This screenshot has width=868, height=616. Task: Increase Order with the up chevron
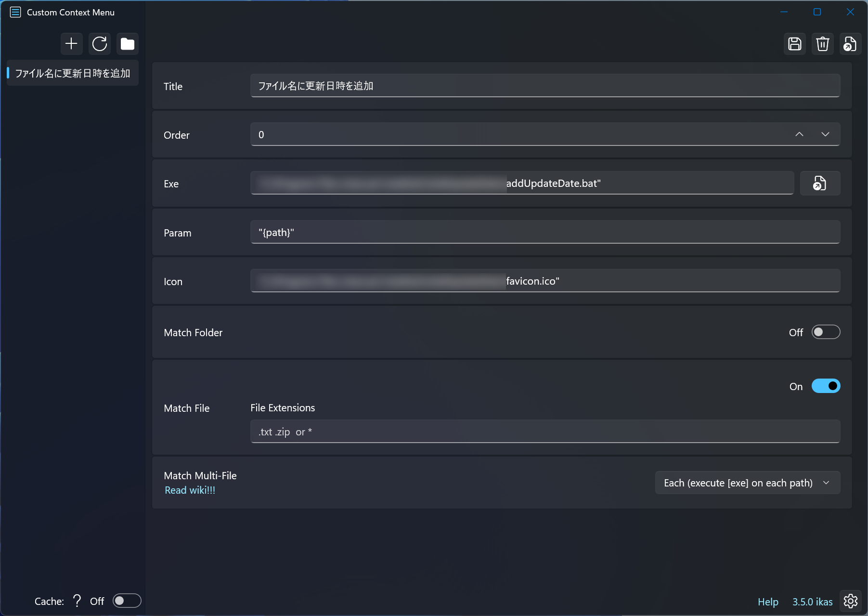pyautogui.click(x=800, y=134)
